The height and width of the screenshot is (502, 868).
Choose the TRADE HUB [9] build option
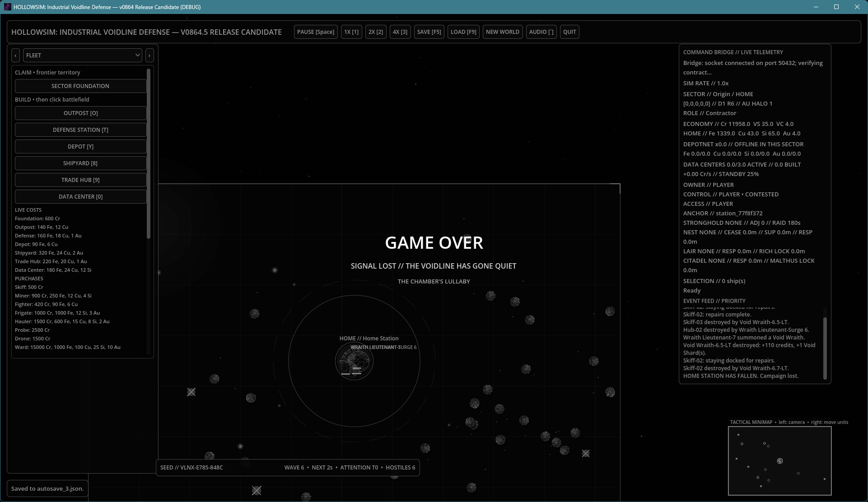click(80, 180)
